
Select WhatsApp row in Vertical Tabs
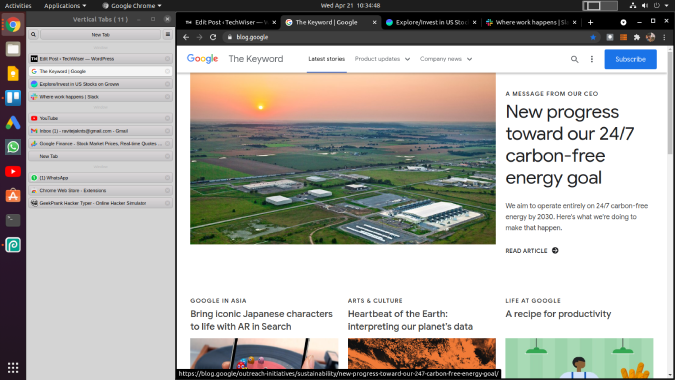(x=100, y=178)
